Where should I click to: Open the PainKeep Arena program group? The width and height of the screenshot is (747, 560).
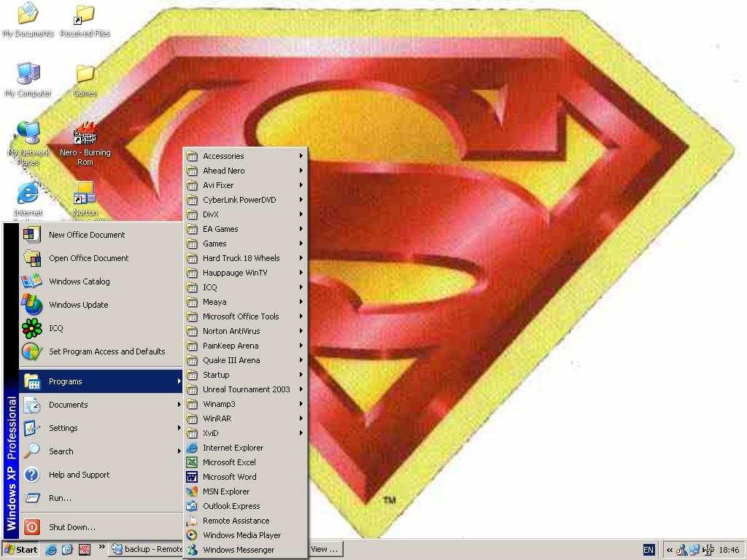tap(245, 346)
